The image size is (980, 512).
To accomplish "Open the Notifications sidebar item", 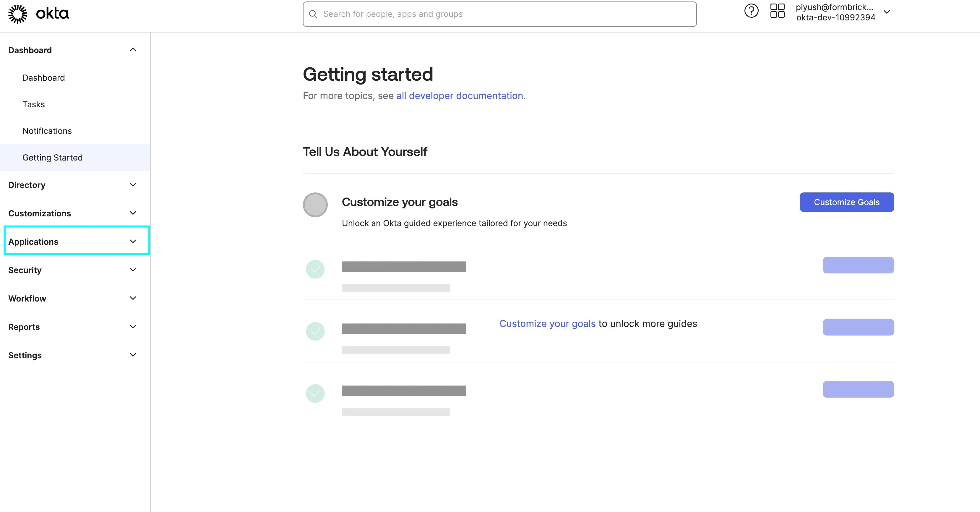I will (x=47, y=131).
